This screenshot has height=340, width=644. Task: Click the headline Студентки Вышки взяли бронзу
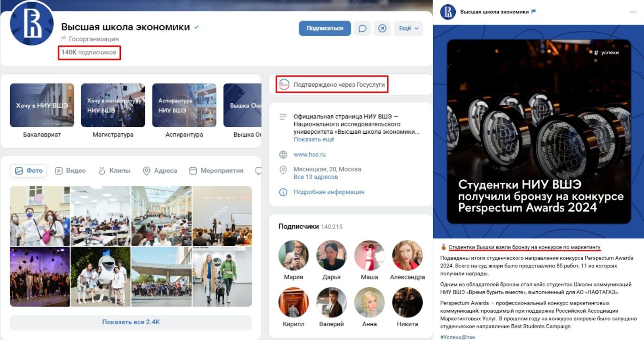pos(524,247)
